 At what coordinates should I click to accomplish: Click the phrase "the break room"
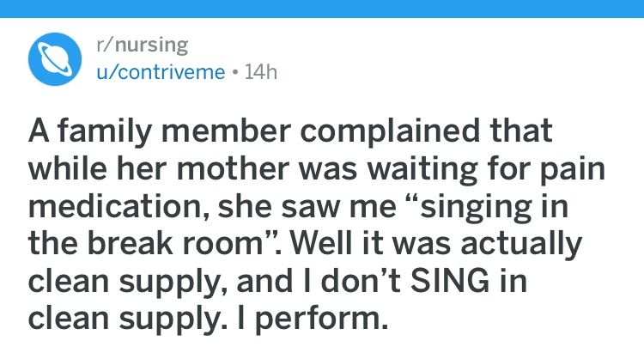[x=146, y=243]
